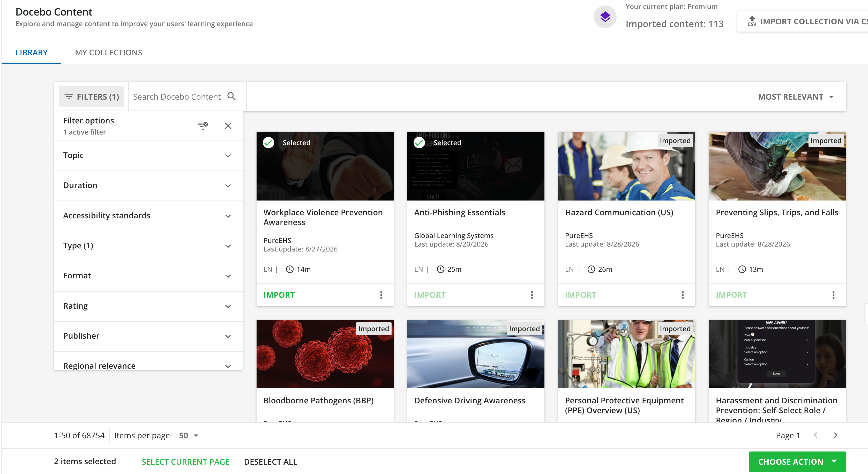Expand the Topic filter

click(148, 155)
